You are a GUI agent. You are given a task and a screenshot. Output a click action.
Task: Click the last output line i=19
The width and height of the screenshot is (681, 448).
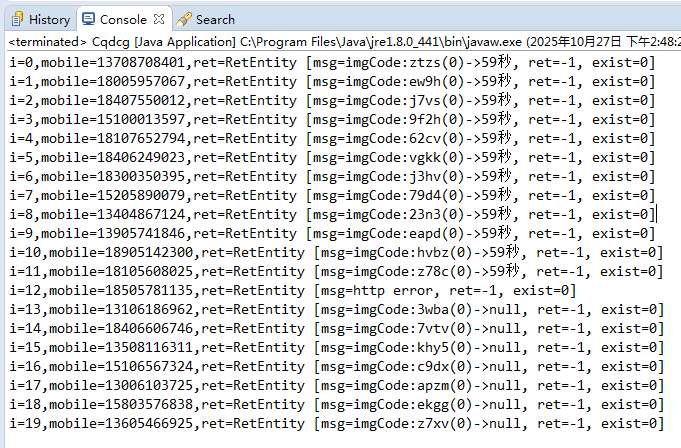(335, 424)
